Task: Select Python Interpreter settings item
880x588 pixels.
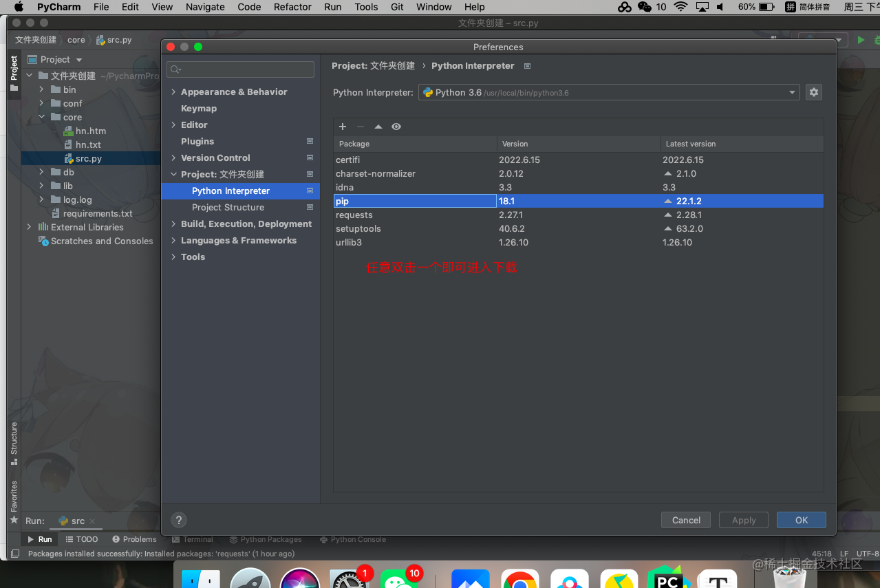Action: pyautogui.click(x=240, y=190)
